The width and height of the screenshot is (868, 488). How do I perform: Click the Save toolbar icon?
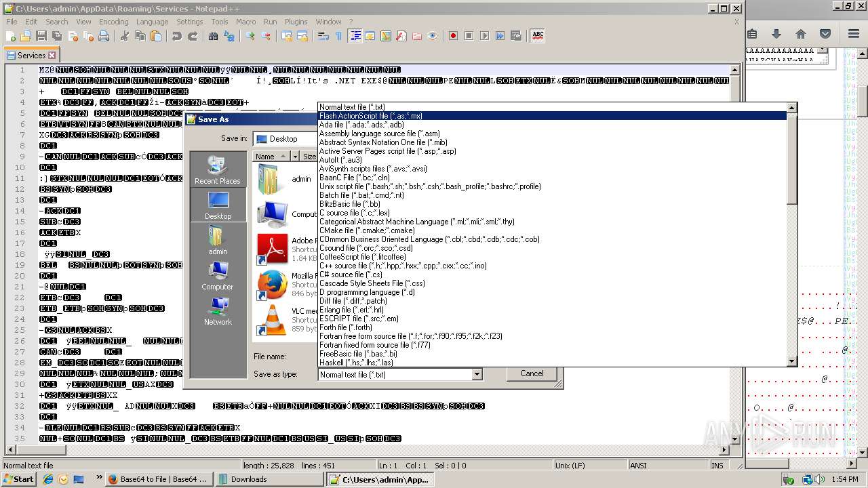[x=41, y=36]
